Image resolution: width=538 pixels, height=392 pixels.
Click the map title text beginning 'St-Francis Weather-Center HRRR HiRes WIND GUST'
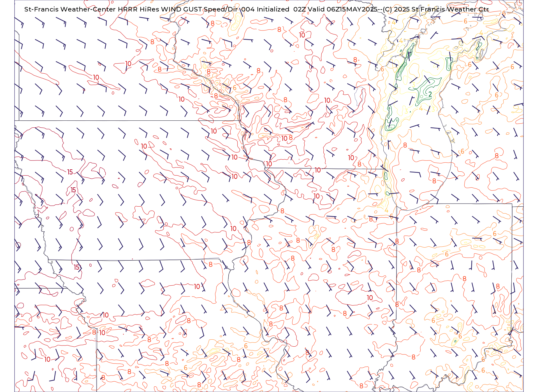point(256,9)
